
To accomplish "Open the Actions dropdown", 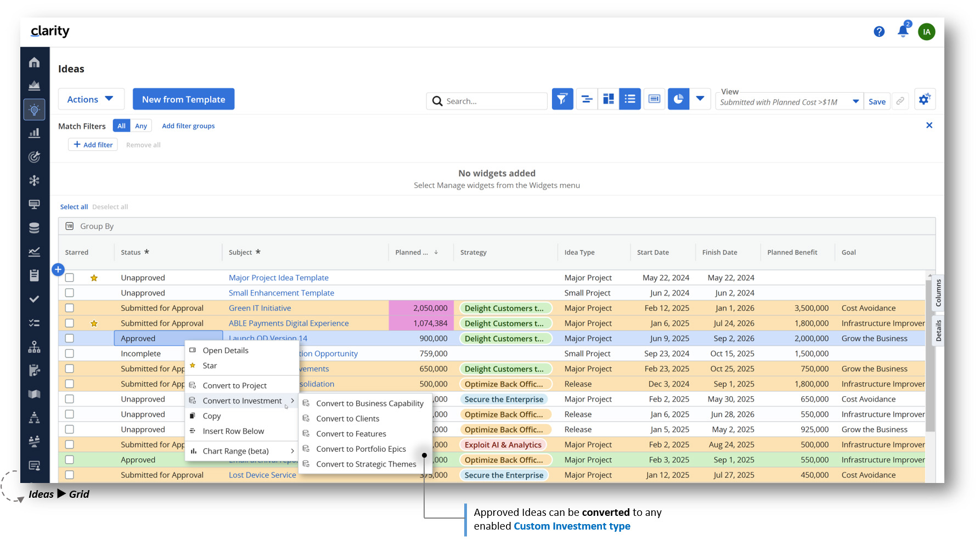I will (x=91, y=99).
